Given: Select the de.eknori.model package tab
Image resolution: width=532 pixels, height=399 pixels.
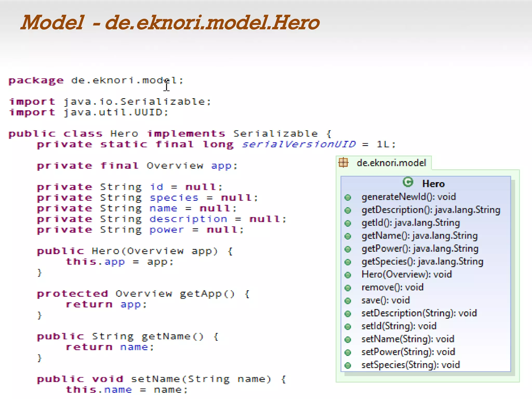Looking at the screenshot, I should pyautogui.click(x=391, y=163).
